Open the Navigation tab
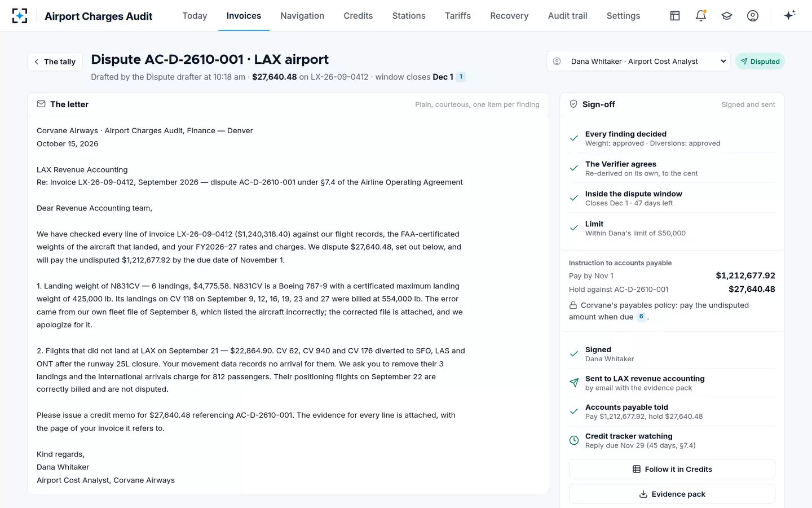The height and width of the screenshot is (508, 812). pyautogui.click(x=302, y=16)
